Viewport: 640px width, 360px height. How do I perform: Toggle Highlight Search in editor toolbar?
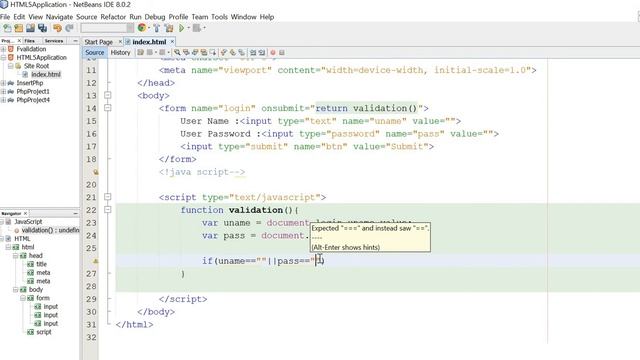[x=203, y=52]
